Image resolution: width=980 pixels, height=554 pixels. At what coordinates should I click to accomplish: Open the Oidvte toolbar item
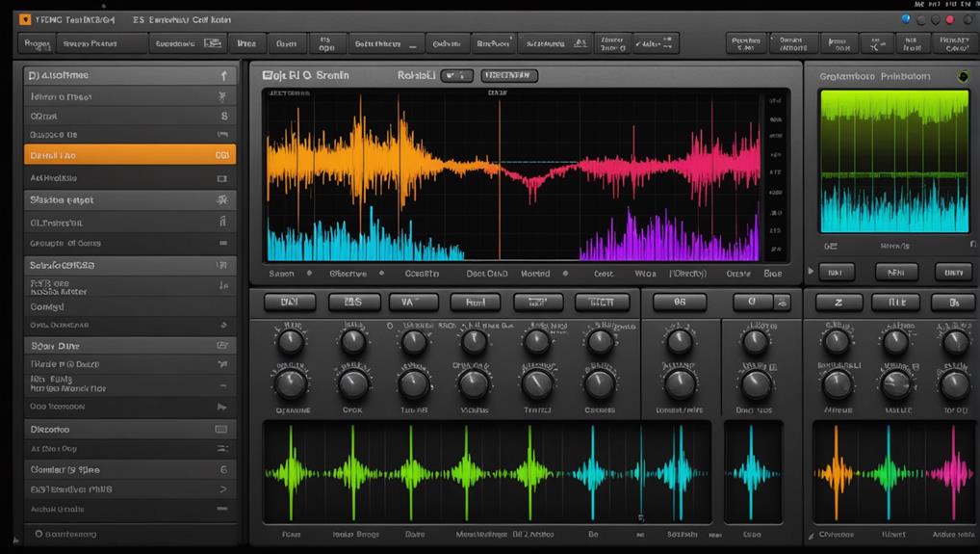(447, 43)
